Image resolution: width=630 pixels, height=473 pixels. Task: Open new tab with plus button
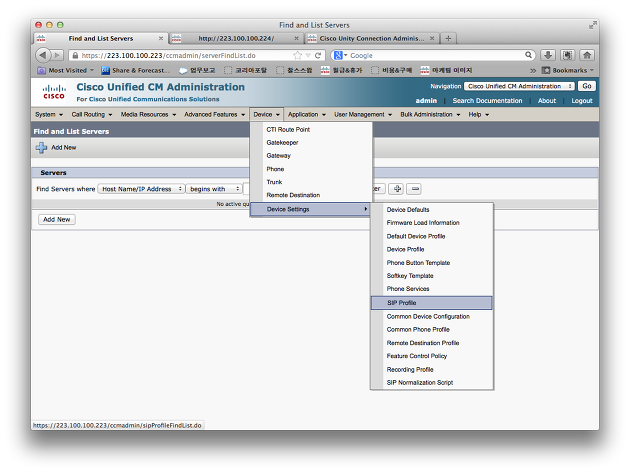[x=448, y=38]
